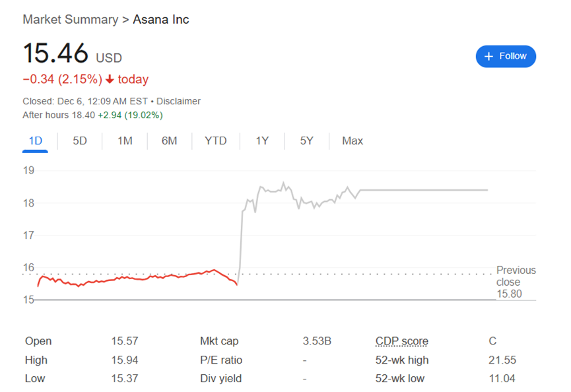571x392 pixels.
Task: Open the Disclaimer link
Action: tap(178, 101)
